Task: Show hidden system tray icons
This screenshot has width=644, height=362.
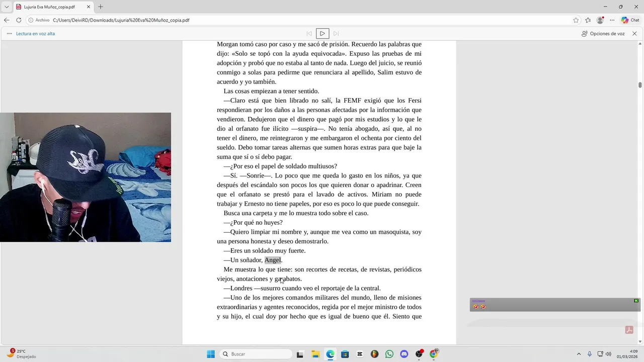Action: click(x=579, y=354)
